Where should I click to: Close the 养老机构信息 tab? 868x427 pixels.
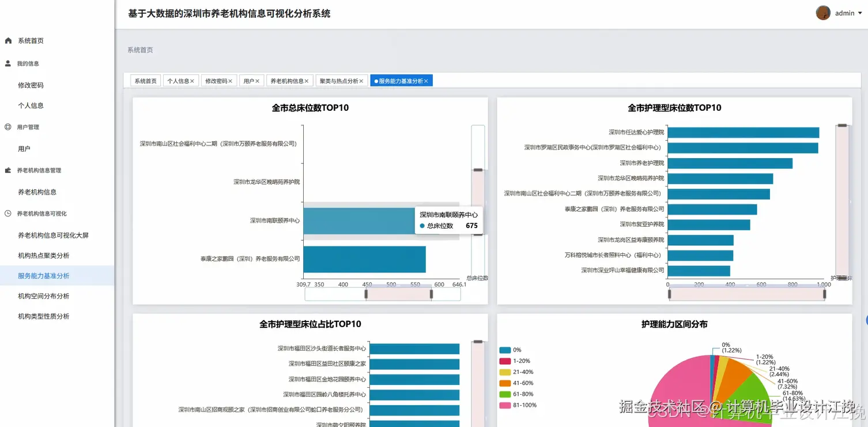click(x=307, y=81)
